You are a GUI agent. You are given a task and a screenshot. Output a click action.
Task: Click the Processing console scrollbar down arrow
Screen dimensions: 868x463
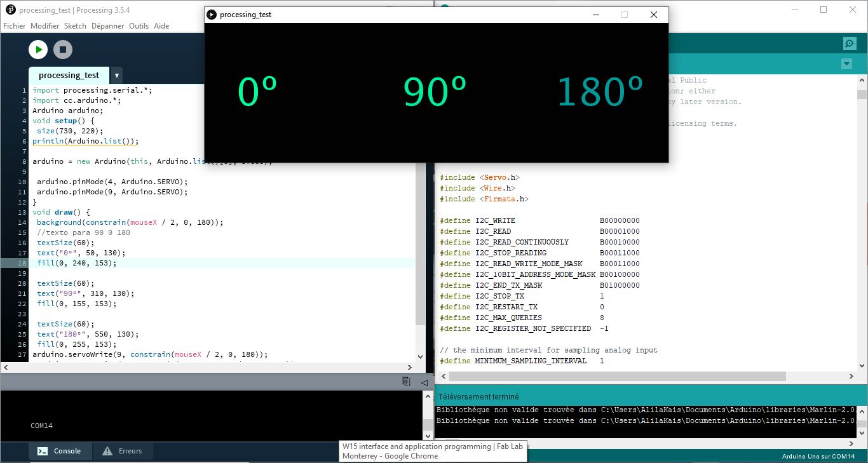click(x=428, y=436)
